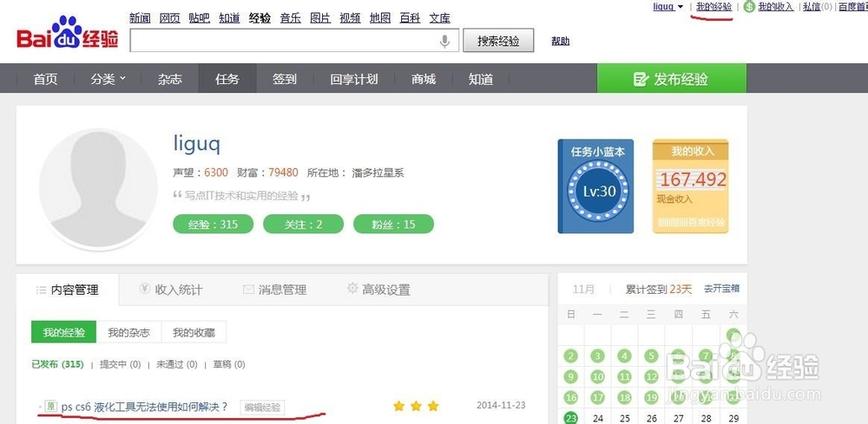Open 知道 in the navigation bar

click(481, 79)
